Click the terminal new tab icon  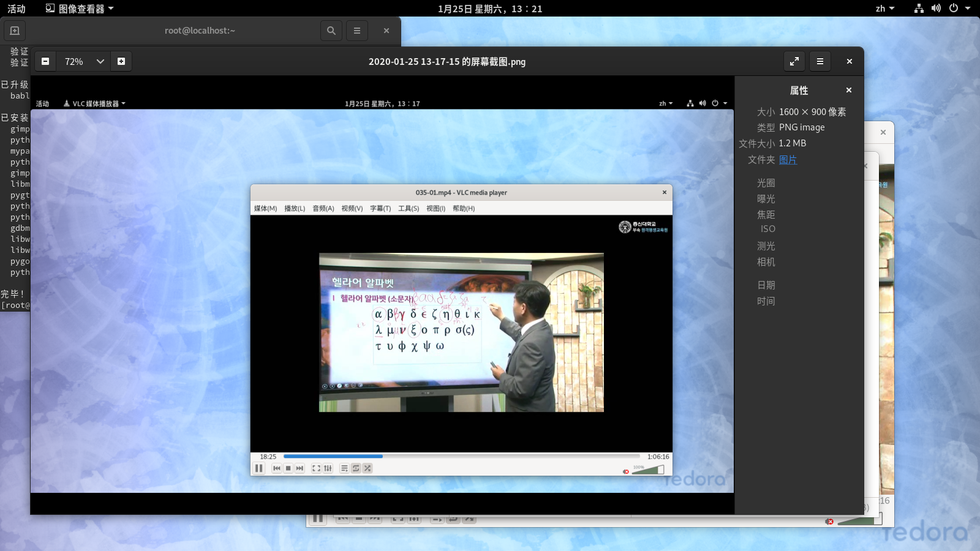(15, 31)
